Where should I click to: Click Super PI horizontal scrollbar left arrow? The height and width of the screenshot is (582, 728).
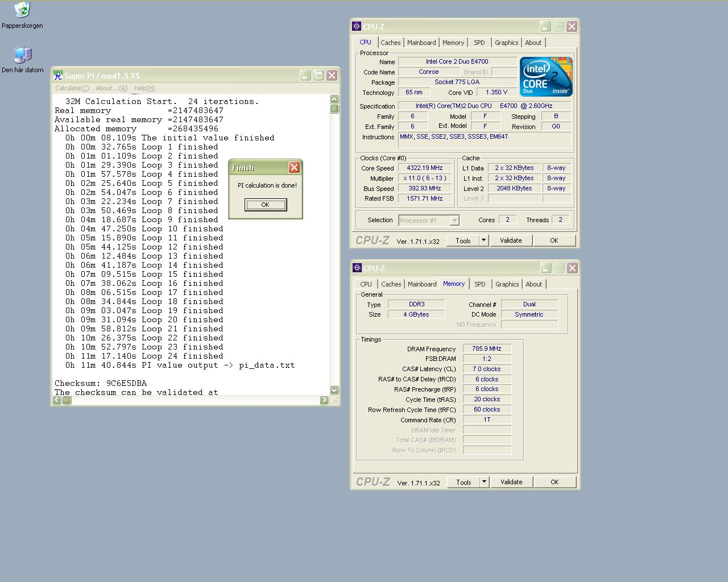(x=57, y=400)
